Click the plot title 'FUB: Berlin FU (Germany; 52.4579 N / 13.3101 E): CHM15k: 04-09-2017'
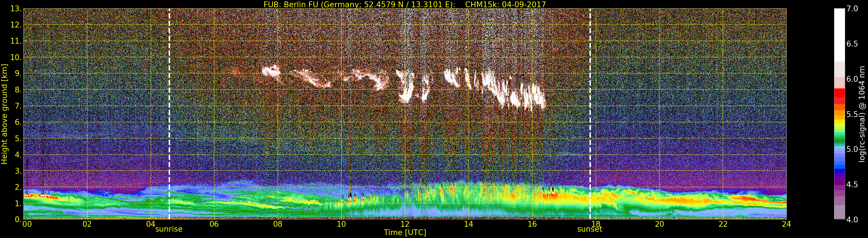Image resolution: width=868 pixels, height=238 pixels. (405, 4)
